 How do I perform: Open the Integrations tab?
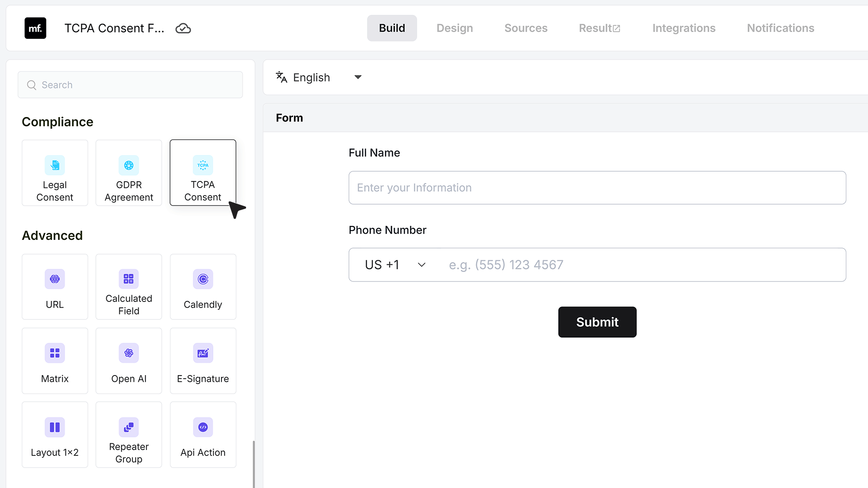coord(684,28)
